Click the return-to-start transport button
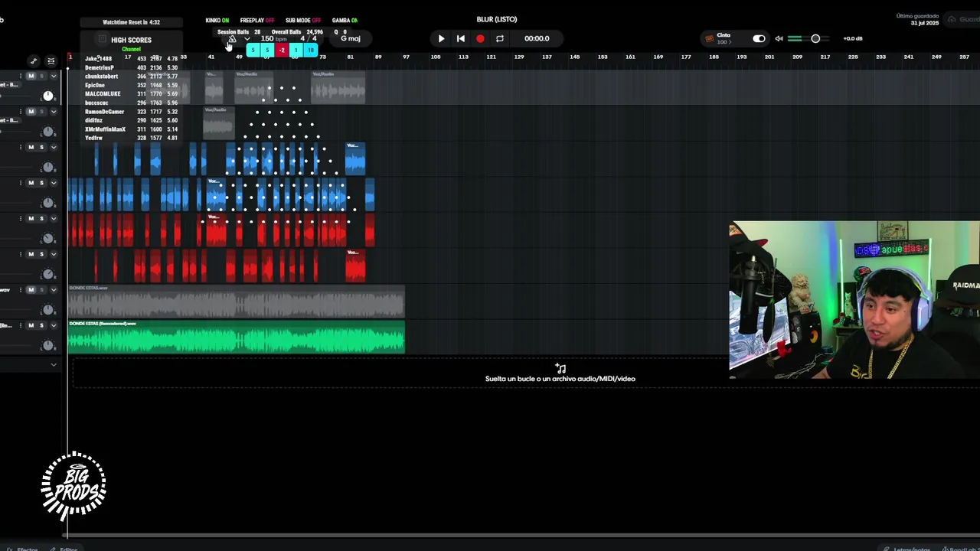 coord(460,38)
